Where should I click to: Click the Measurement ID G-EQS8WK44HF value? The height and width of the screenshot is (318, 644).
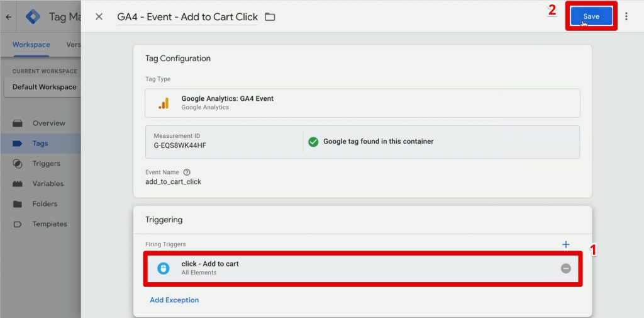[180, 145]
